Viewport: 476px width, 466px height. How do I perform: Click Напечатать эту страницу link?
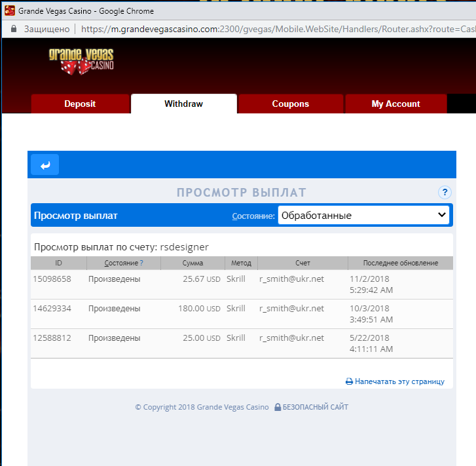coord(399,381)
